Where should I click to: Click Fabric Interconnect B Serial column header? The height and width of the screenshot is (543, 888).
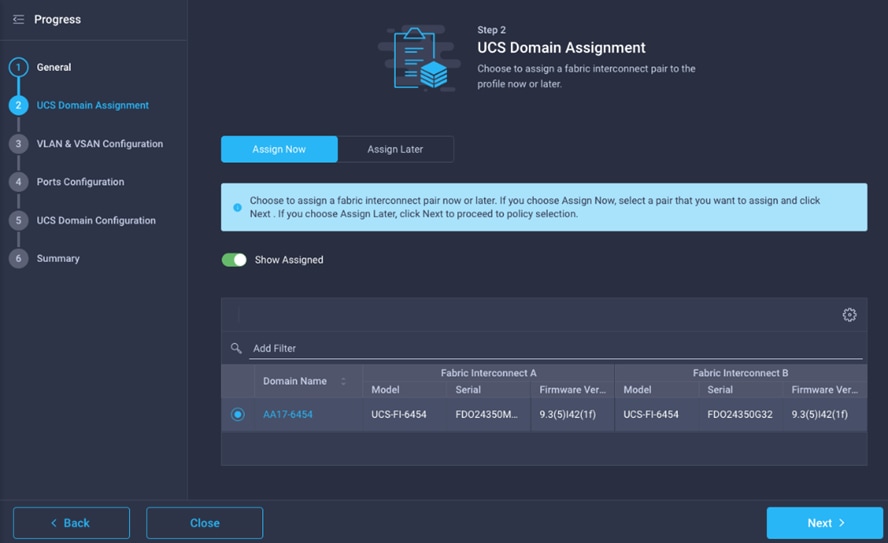[x=720, y=390]
